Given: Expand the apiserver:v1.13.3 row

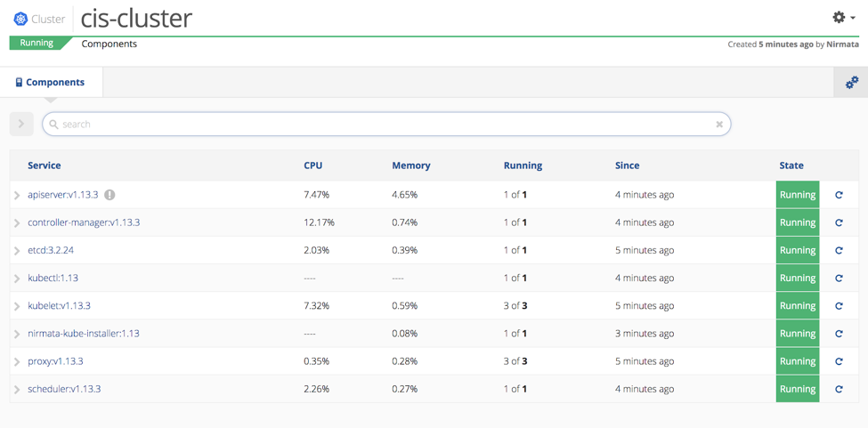Looking at the screenshot, I should [x=17, y=195].
